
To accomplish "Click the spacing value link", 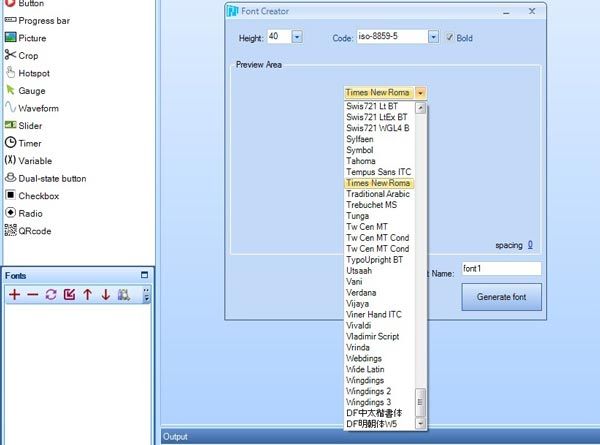I will pos(530,245).
